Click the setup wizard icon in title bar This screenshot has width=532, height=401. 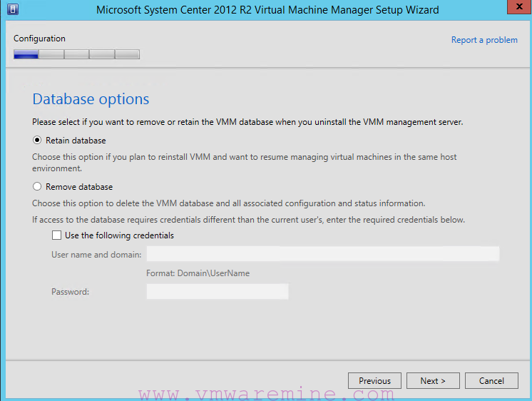coord(13,9)
